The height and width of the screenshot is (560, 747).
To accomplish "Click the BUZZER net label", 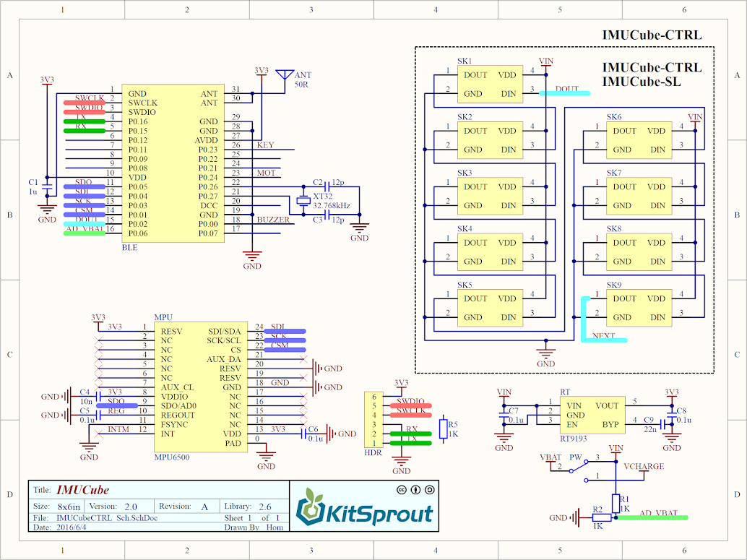I will point(273,220).
